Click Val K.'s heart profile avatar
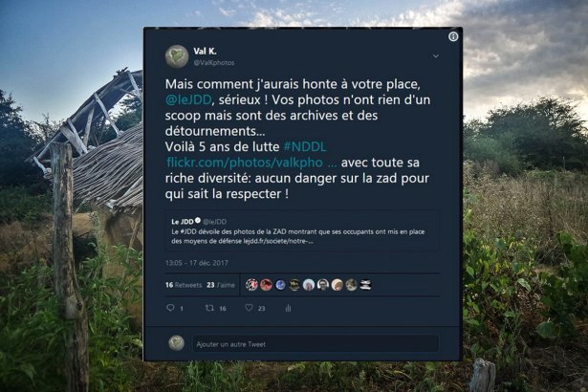Viewport: 588px width, 392px height. click(177, 56)
